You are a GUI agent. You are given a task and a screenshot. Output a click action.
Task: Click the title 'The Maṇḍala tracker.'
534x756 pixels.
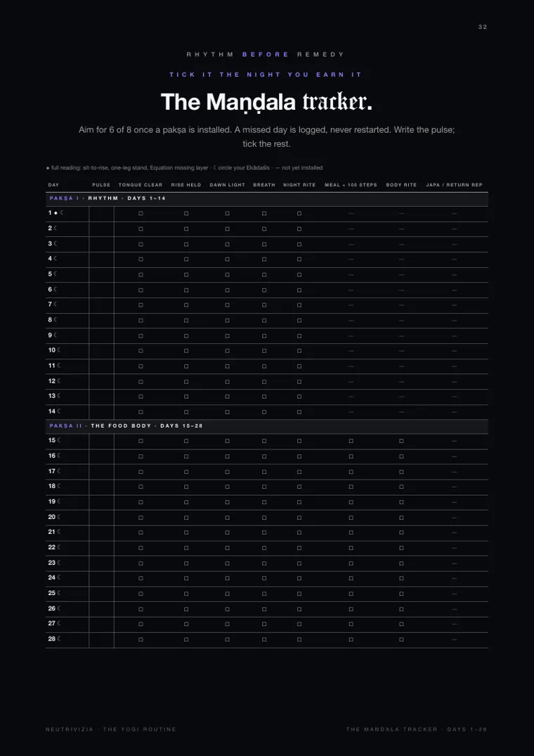(266, 102)
